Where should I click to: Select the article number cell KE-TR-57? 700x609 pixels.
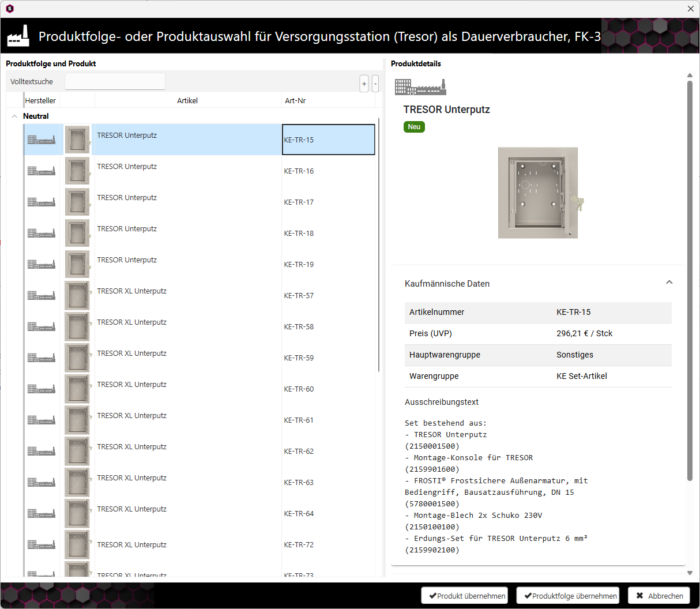(x=329, y=295)
